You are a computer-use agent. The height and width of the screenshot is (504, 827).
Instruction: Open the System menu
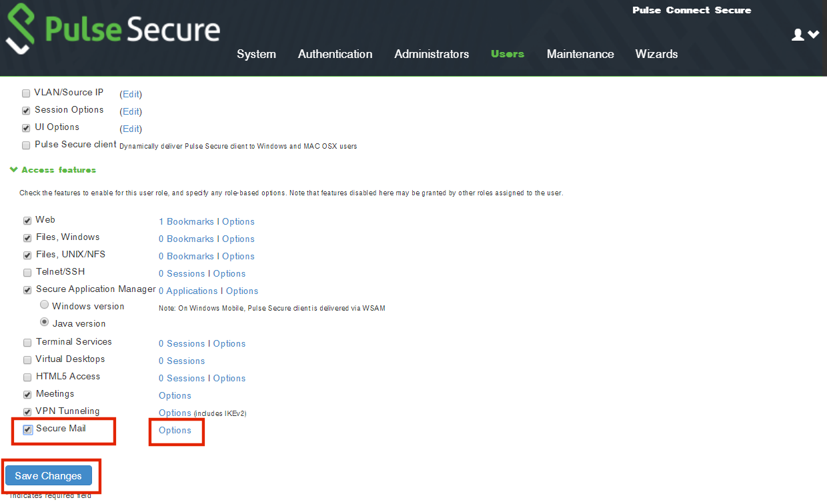[256, 54]
